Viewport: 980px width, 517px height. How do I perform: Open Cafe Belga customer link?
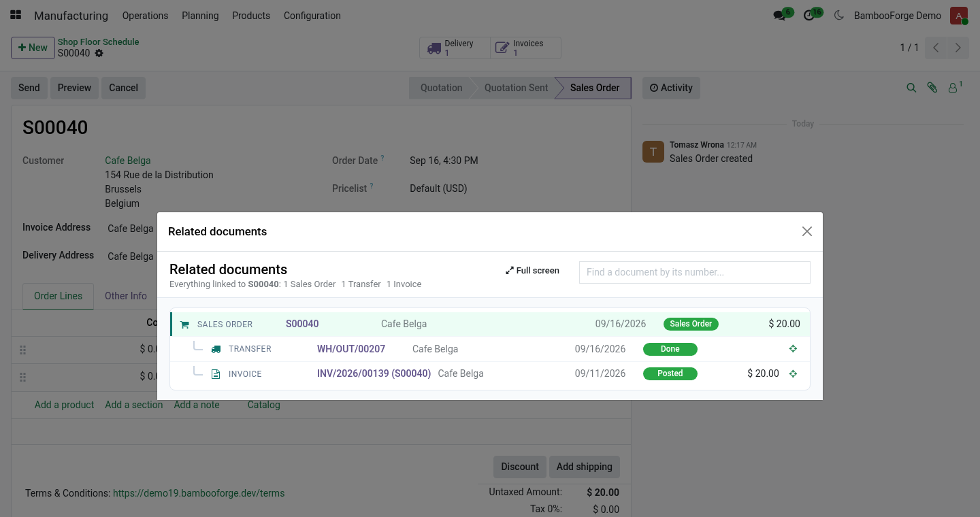[x=128, y=161]
